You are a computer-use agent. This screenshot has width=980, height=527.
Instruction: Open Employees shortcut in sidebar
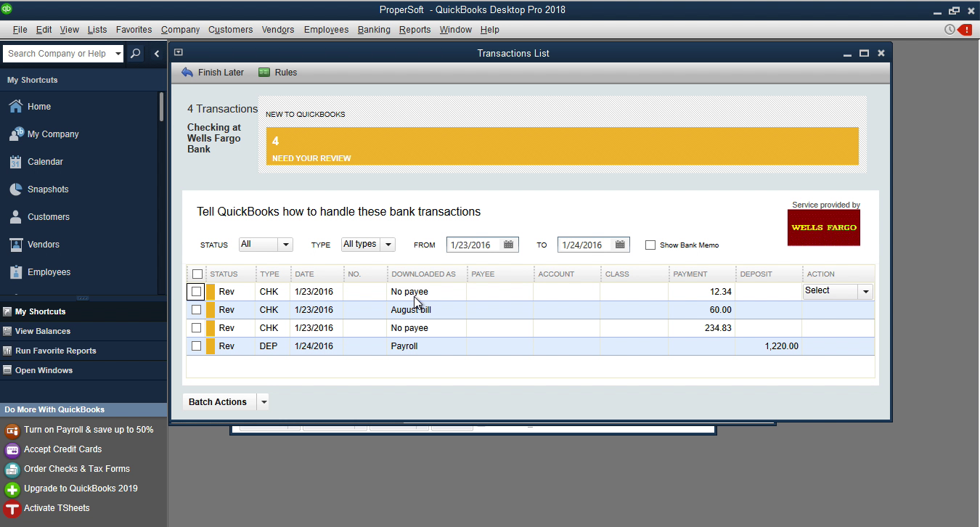tap(39, 271)
